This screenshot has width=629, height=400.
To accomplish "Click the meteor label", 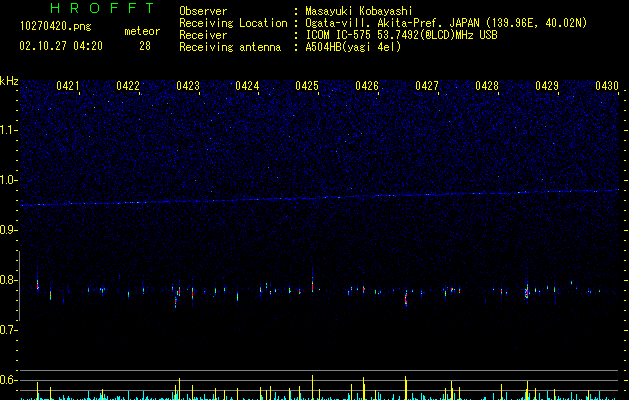I will pyautogui.click(x=142, y=31).
